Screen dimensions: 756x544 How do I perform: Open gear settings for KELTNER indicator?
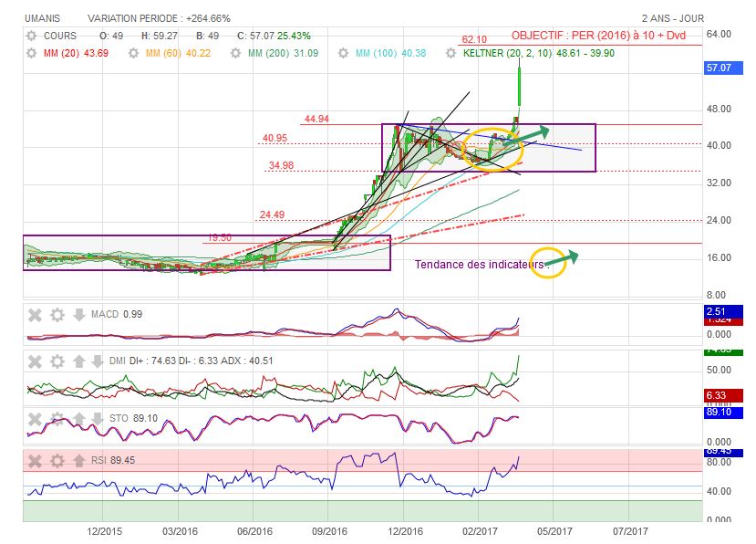[450, 53]
